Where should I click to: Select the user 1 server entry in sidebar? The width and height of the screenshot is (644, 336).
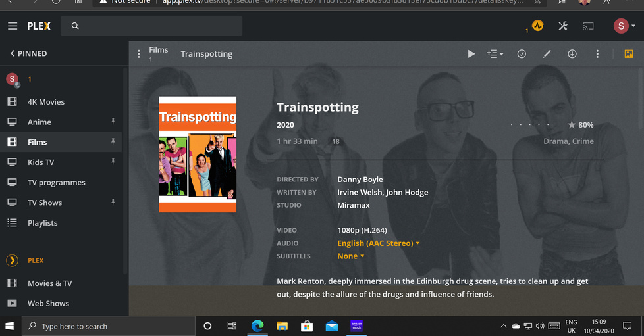(61, 79)
